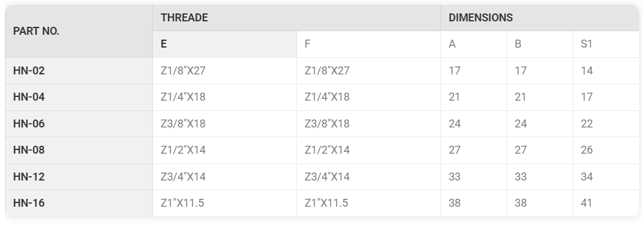Select the HN-04 row label

tap(29, 97)
